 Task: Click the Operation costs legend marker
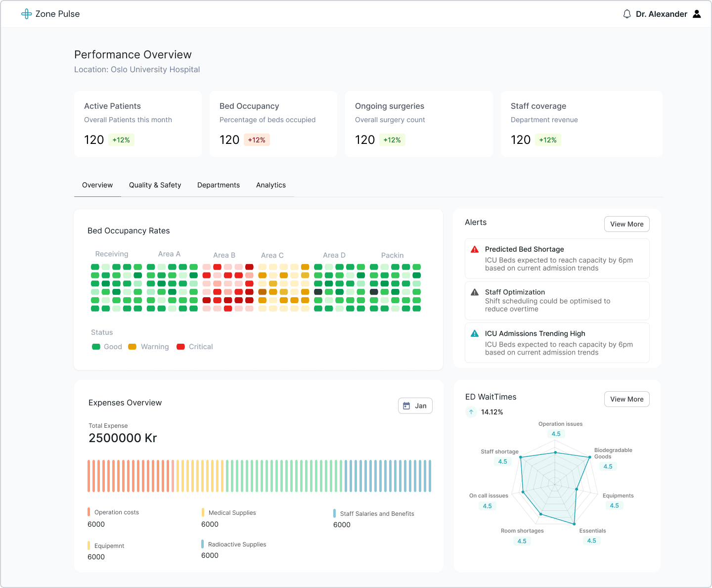click(x=89, y=512)
